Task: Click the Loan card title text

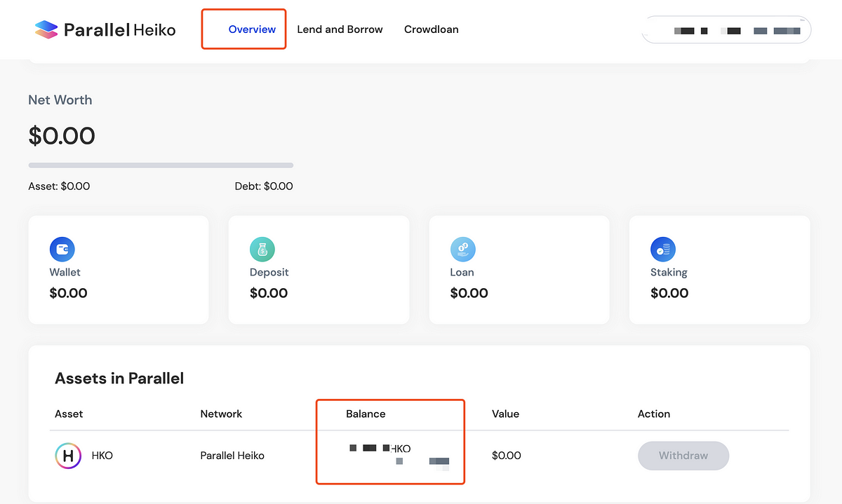Action: coord(462,272)
